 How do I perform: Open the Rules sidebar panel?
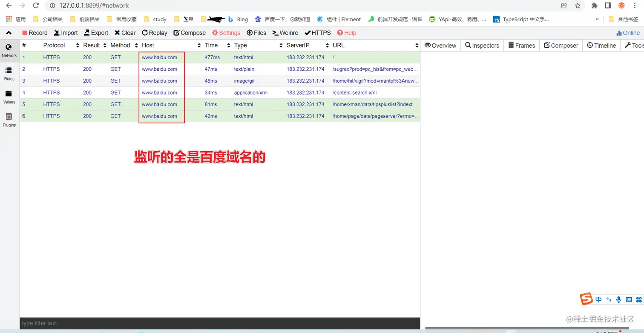(x=9, y=74)
